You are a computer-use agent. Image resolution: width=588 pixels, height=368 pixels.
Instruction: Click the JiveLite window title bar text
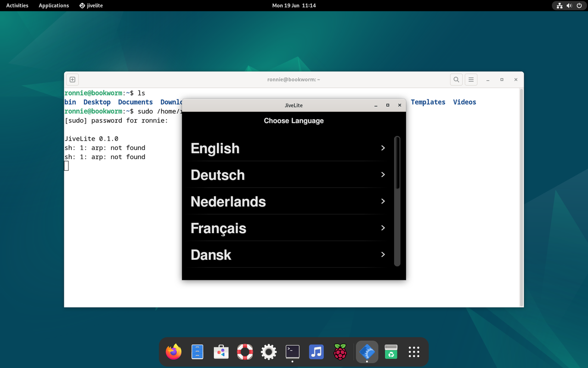[294, 105]
